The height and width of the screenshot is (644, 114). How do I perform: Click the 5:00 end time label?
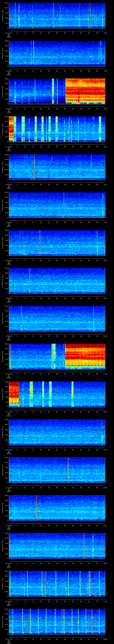point(105,147)
